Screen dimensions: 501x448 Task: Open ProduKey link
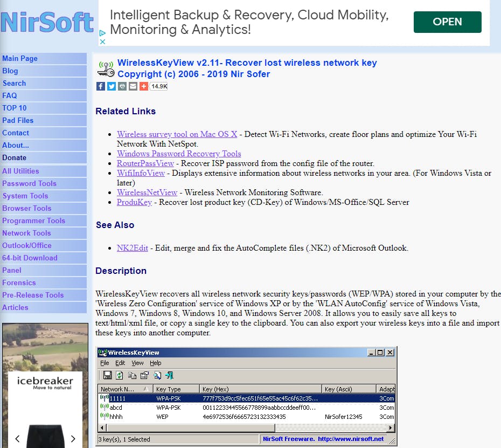tap(134, 202)
